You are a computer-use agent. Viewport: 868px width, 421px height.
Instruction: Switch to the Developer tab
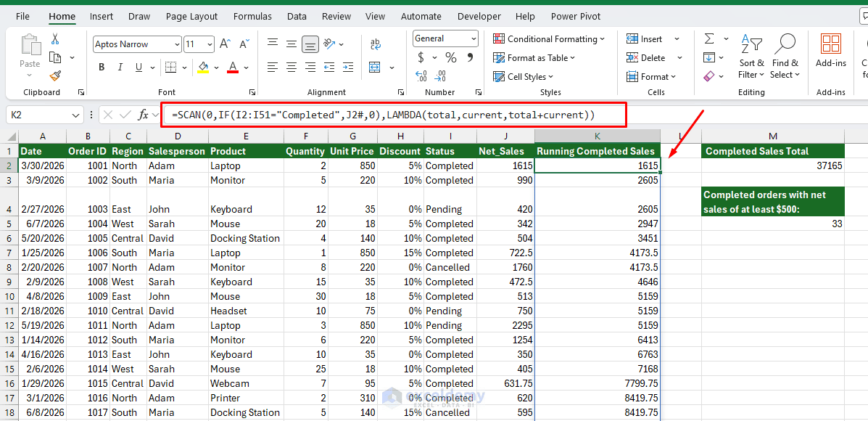click(x=479, y=16)
